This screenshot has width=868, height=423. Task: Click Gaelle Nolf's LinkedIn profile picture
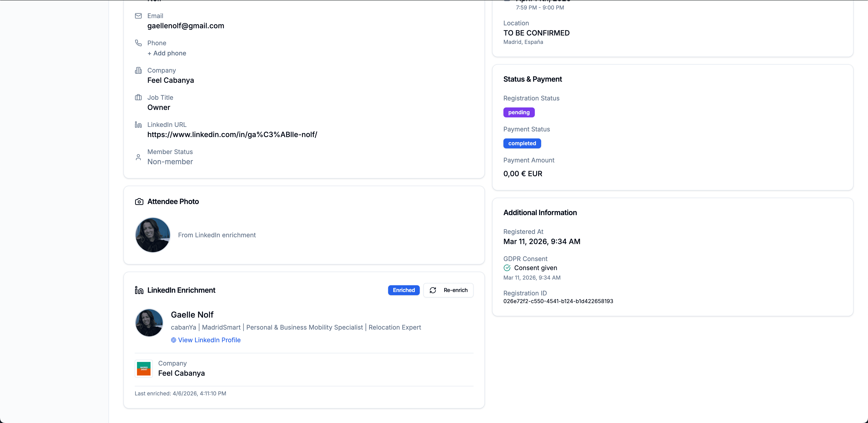tap(149, 323)
